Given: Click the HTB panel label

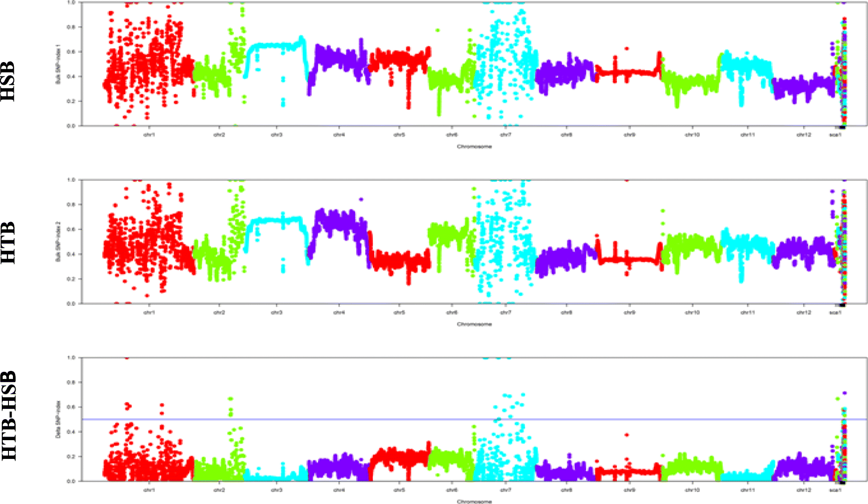Looking at the screenshot, I should [x=8, y=242].
